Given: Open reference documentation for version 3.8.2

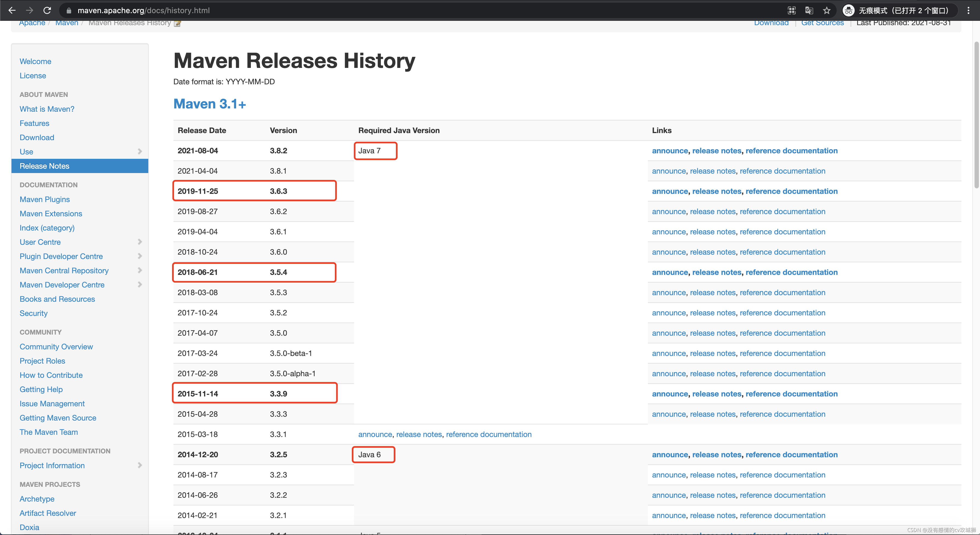Looking at the screenshot, I should click(x=792, y=150).
